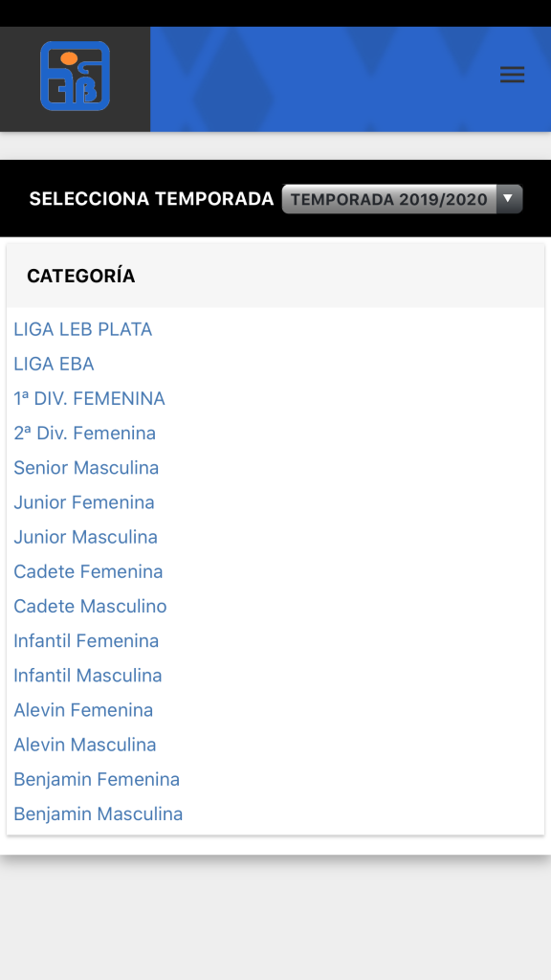The width and height of the screenshot is (551, 980).
Task: Select the Benjamin Masculina category
Action: click(98, 813)
